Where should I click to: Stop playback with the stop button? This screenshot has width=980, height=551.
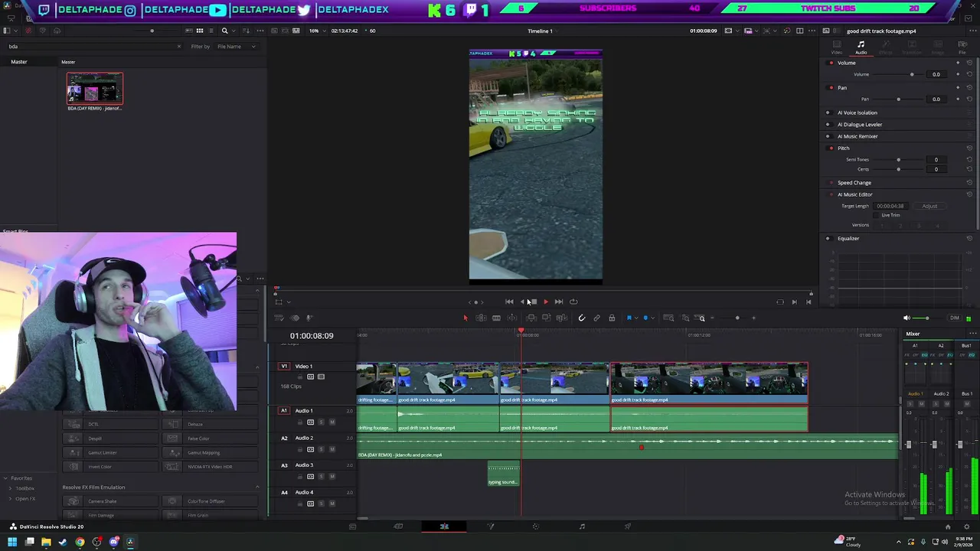click(x=534, y=302)
